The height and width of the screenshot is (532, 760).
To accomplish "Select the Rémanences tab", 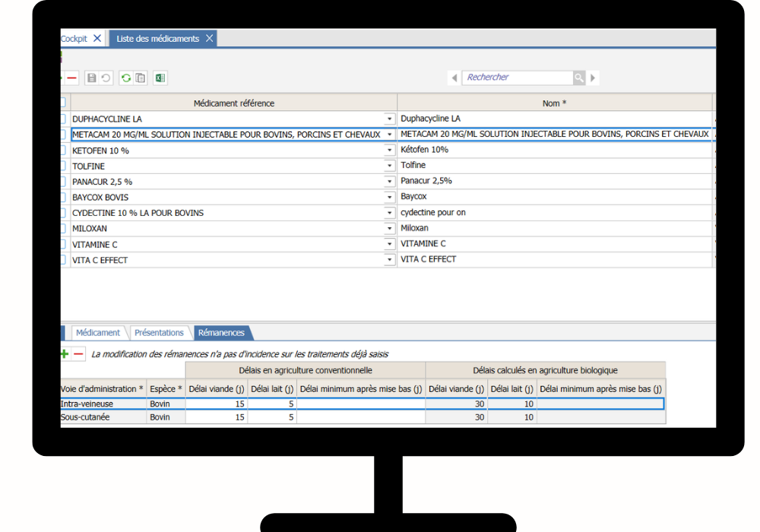I will 221,333.
